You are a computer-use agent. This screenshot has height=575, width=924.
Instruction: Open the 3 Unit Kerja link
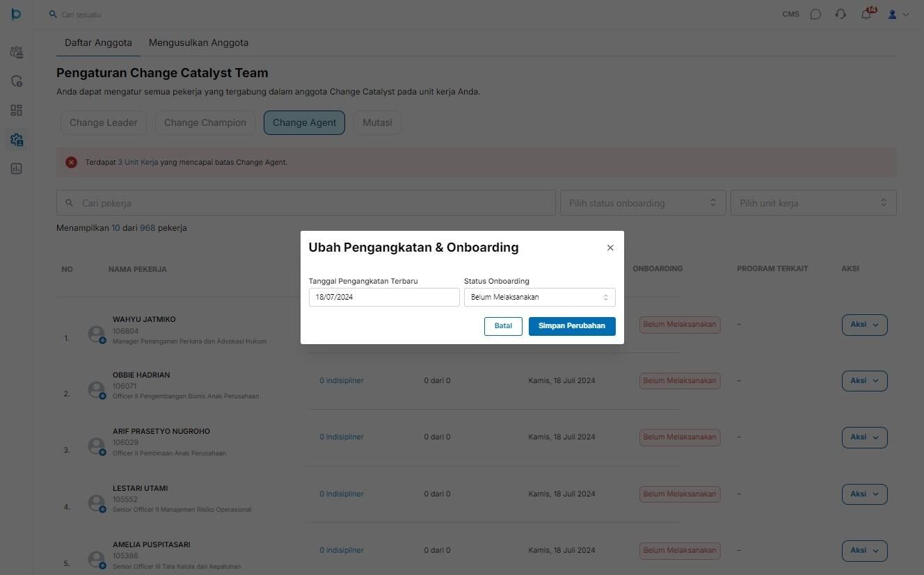pyautogui.click(x=138, y=162)
